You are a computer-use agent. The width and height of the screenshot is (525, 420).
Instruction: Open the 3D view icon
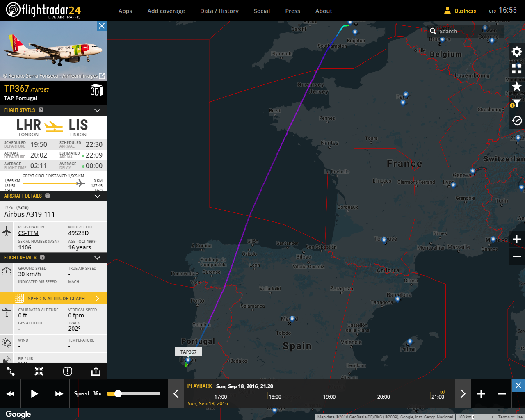96,90
